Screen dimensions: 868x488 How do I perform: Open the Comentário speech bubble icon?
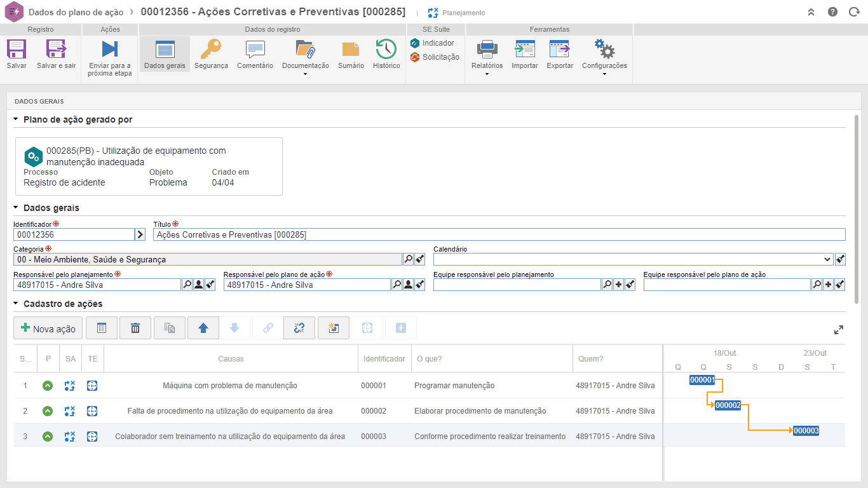(255, 49)
